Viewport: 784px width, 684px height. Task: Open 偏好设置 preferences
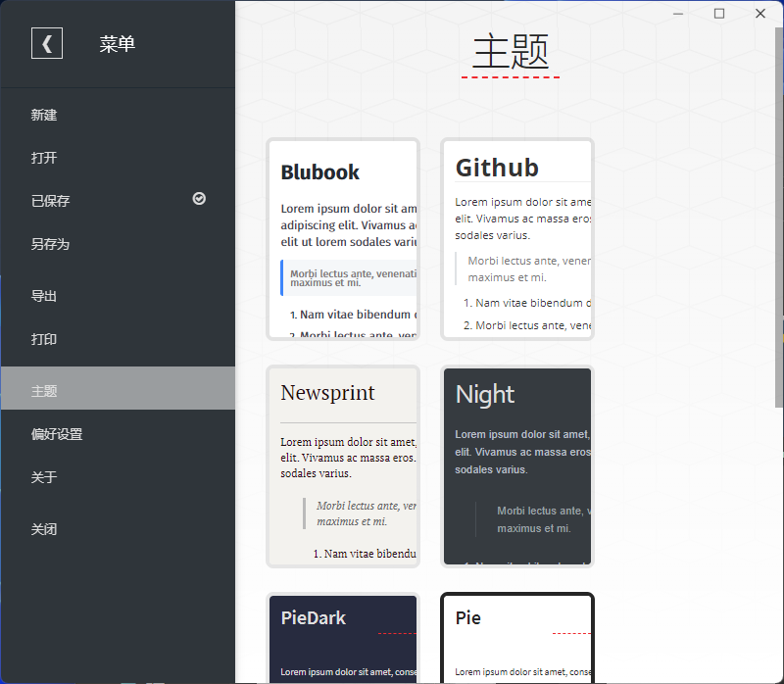click(x=57, y=435)
